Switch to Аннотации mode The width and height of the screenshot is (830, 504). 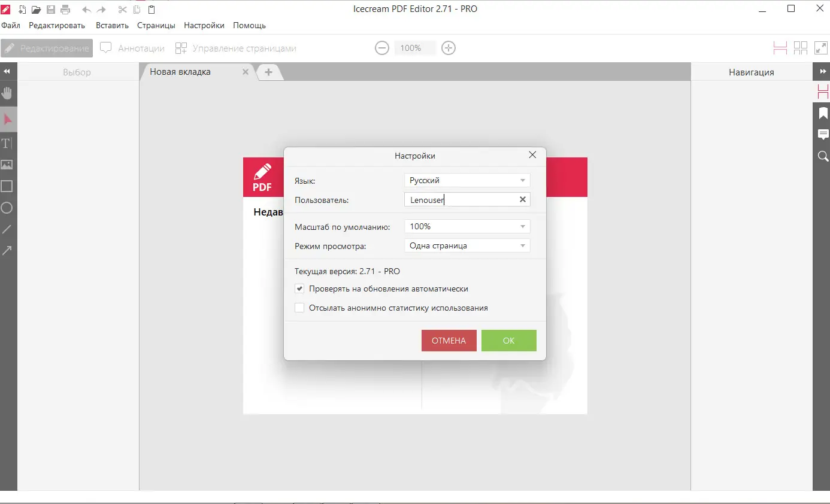tap(132, 48)
